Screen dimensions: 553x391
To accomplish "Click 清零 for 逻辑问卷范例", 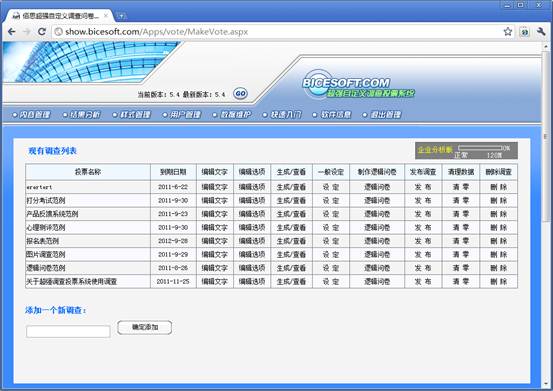I will [x=461, y=268].
